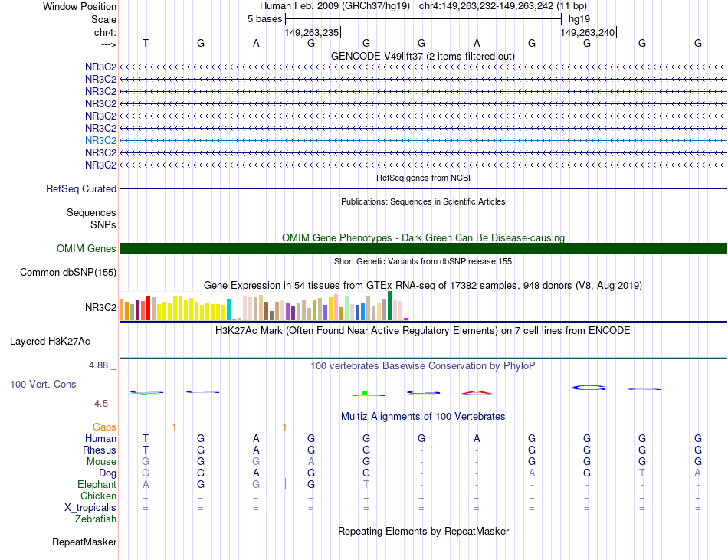Click the Rhesus alignment row label

pos(100,450)
